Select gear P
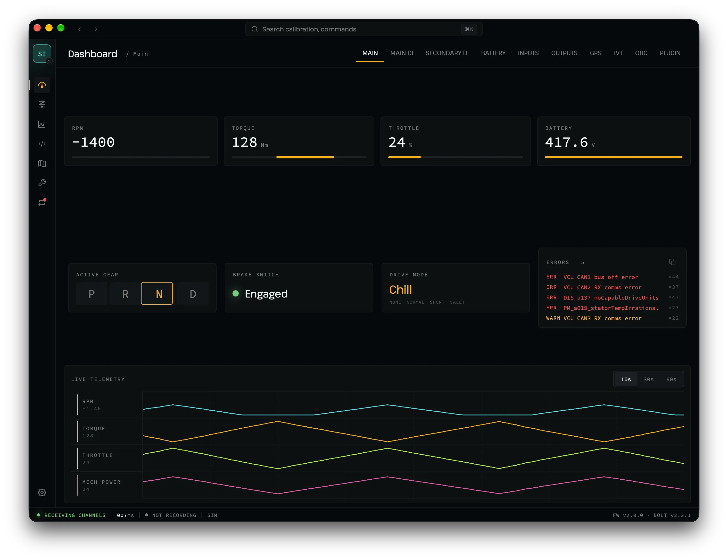The height and width of the screenshot is (560, 728). (92, 293)
